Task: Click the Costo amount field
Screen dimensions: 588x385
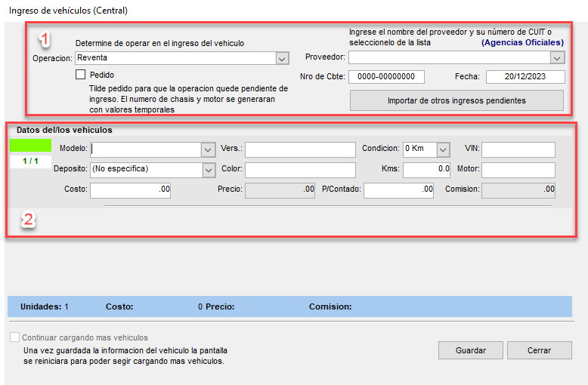Action: point(130,190)
